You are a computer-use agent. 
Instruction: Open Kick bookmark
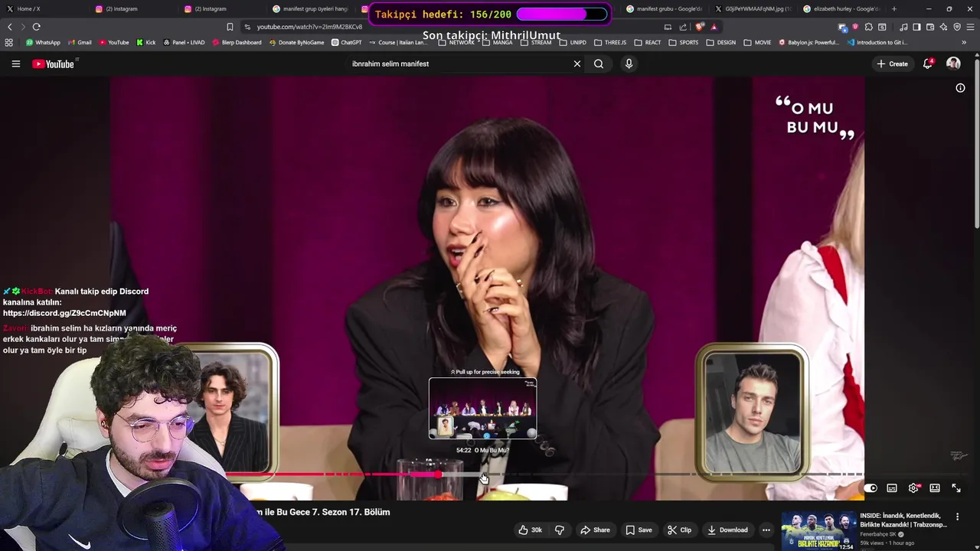(146, 42)
